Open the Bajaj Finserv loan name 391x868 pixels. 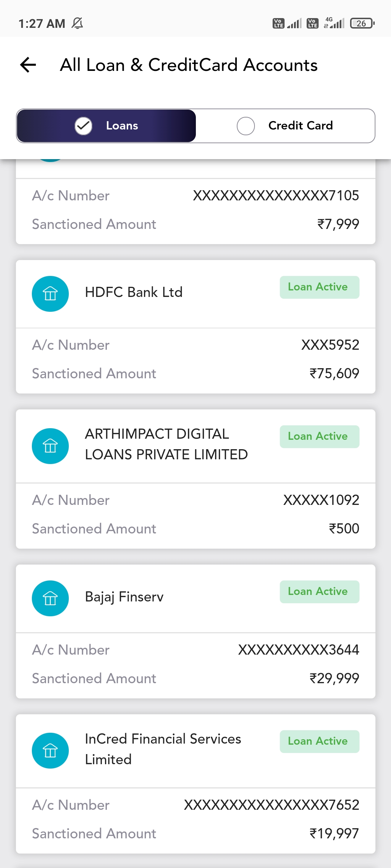pyautogui.click(x=124, y=597)
